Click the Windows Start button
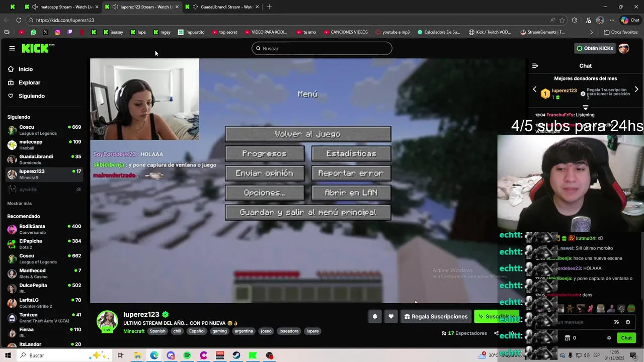 [x=8, y=355]
